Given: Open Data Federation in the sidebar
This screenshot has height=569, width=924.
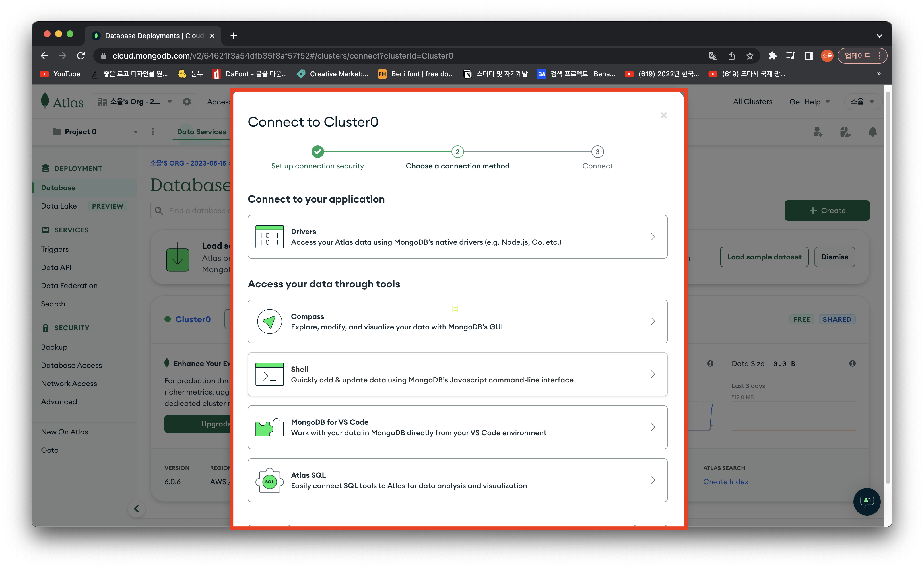Looking at the screenshot, I should [x=69, y=286].
